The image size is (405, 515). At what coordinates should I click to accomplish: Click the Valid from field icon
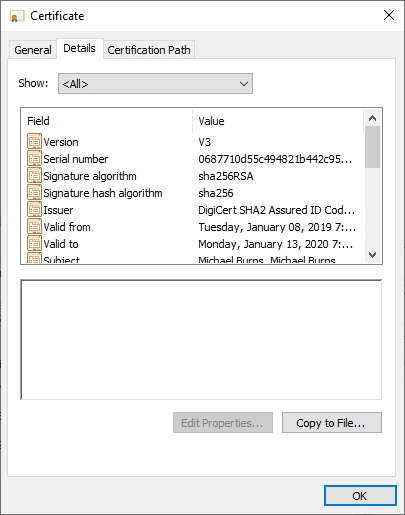pos(34,226)
